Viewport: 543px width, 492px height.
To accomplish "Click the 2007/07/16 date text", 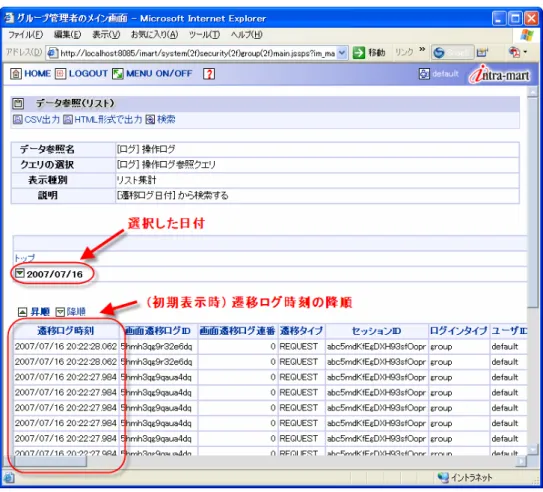I will 55,274.
